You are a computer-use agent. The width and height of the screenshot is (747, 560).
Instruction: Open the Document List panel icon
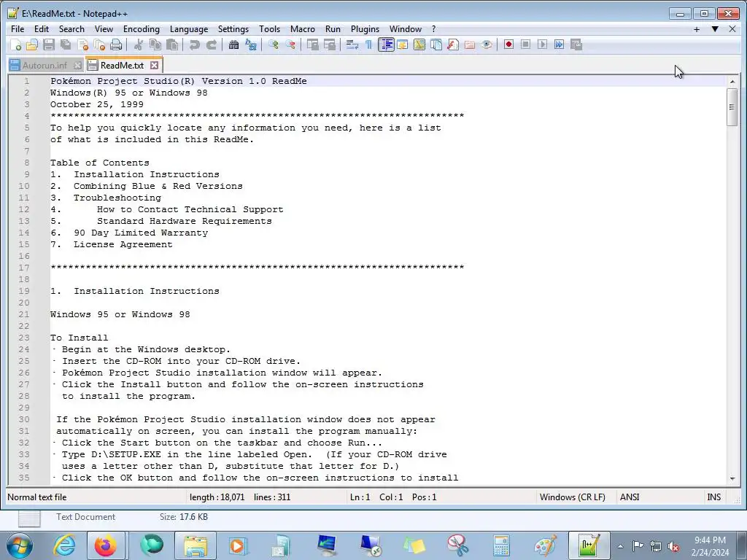(x=436, y=44)
